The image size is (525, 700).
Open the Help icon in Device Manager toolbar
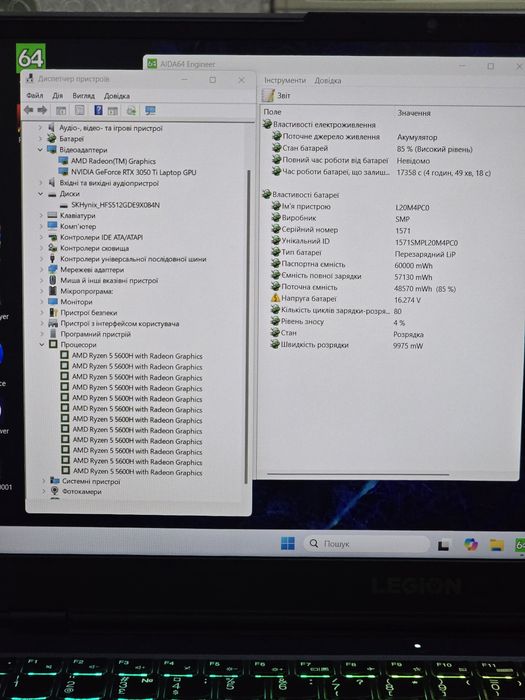tap(98, 110)
